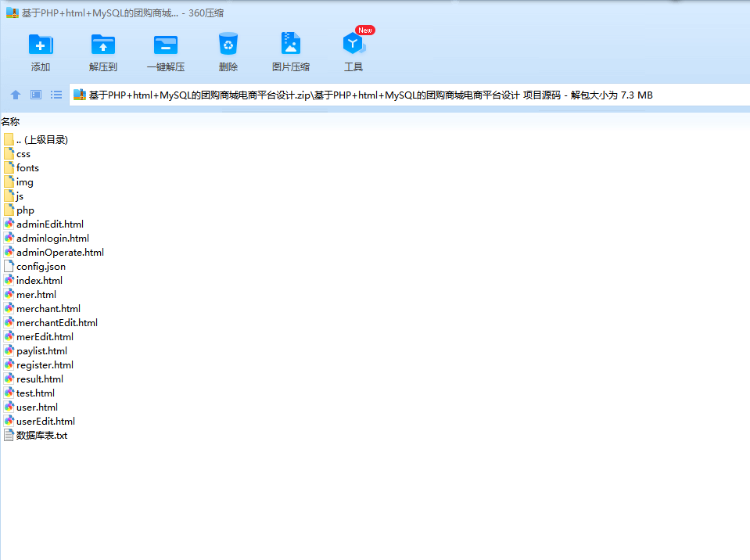Select the fonts folder
This screenshot has height=560, width=750.
pos(22,168)
